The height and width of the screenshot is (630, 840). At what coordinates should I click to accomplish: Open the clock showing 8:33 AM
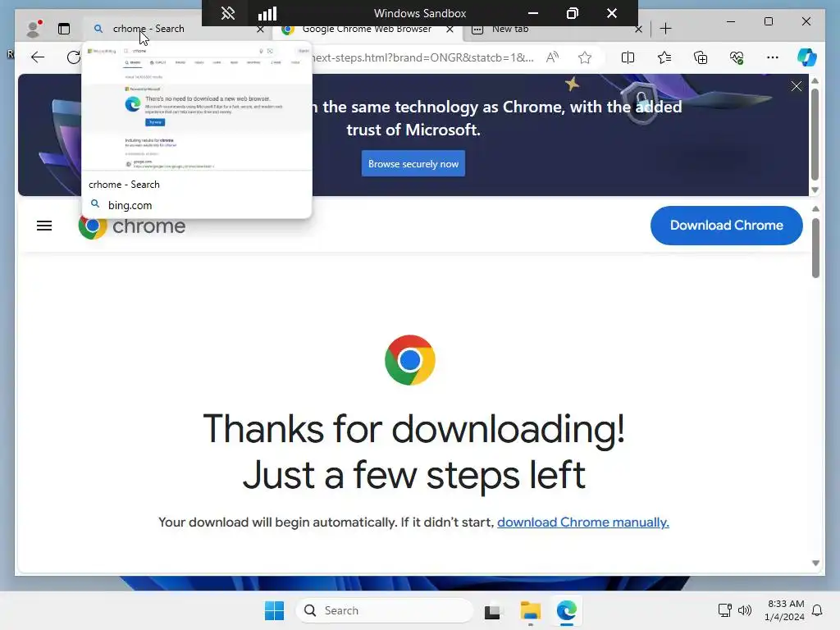point(785,610)
